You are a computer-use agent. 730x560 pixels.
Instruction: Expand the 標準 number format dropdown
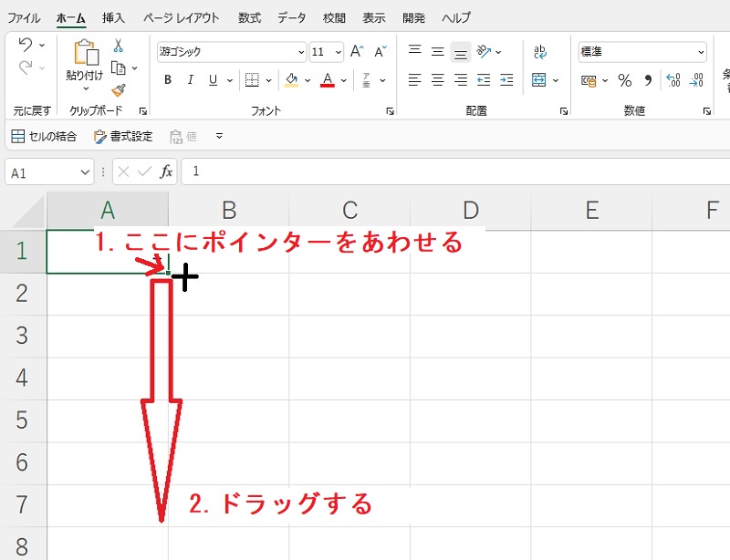[x=701, y=52]
